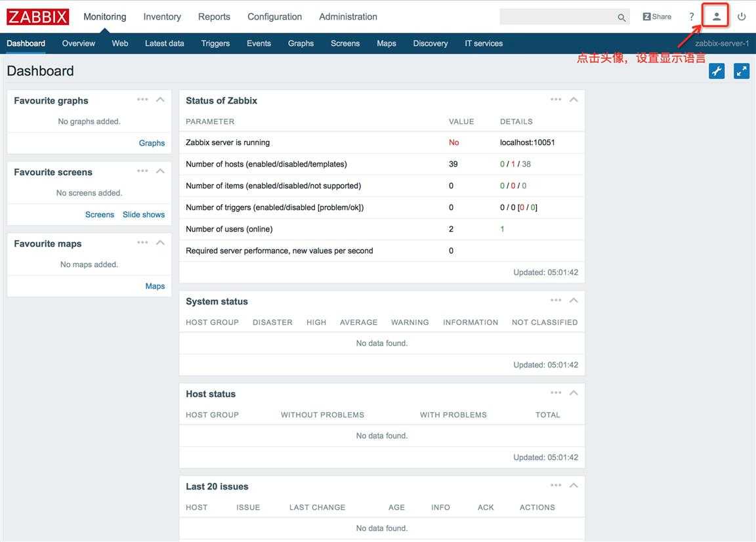Open the Maps submenu tab
Viewport: 756px width, 542px height.
(386, 43)
